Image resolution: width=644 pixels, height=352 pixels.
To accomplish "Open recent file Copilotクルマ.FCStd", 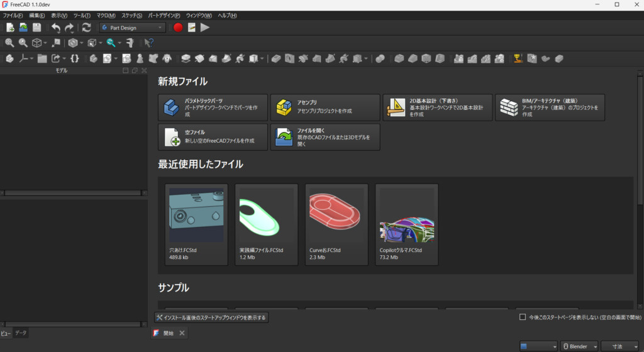I will pyautogui.click(x=407, y=224).
